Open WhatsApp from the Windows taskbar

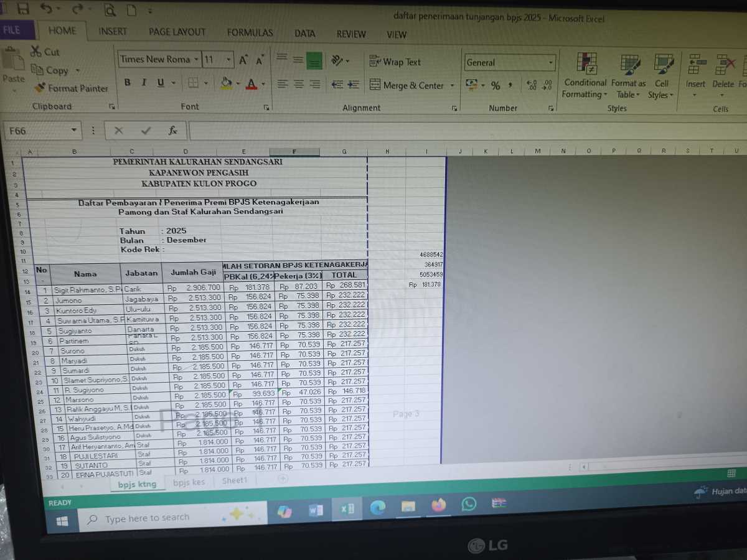click(x=469, y=504)
